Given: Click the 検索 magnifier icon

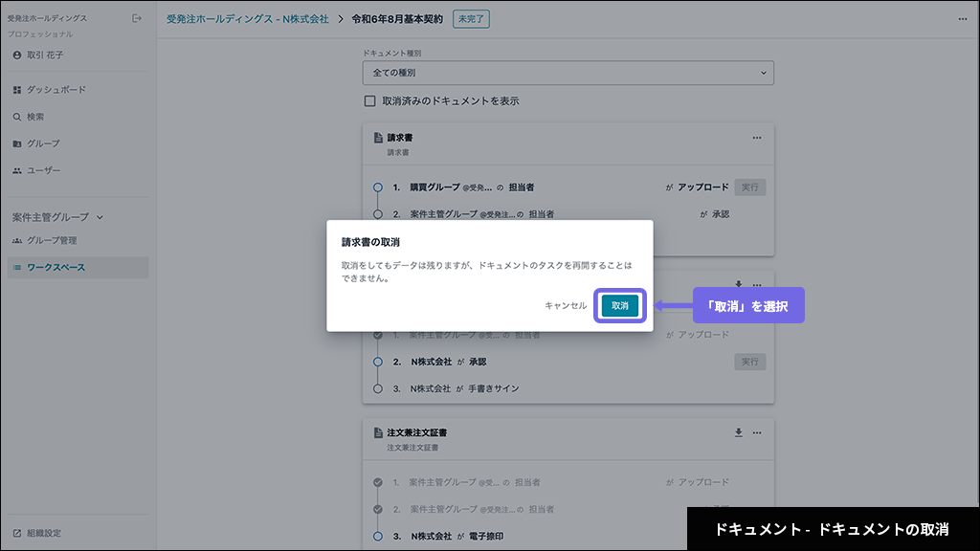Looking at the screenshot, I should tap(17, 117).
